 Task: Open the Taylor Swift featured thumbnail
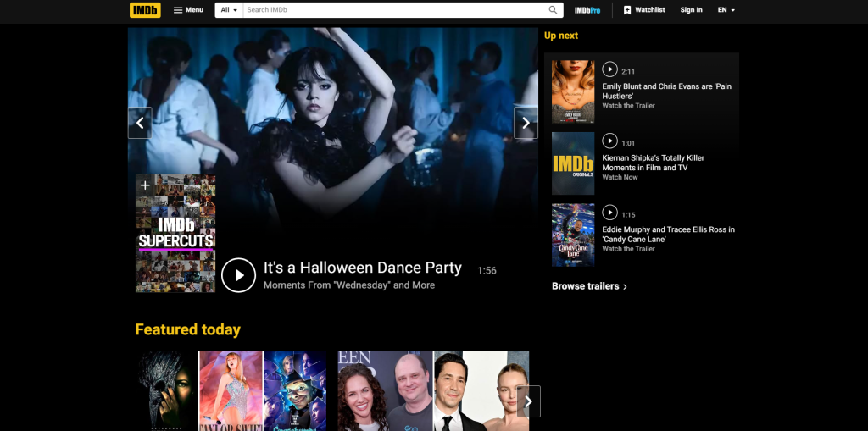[230, 390]
